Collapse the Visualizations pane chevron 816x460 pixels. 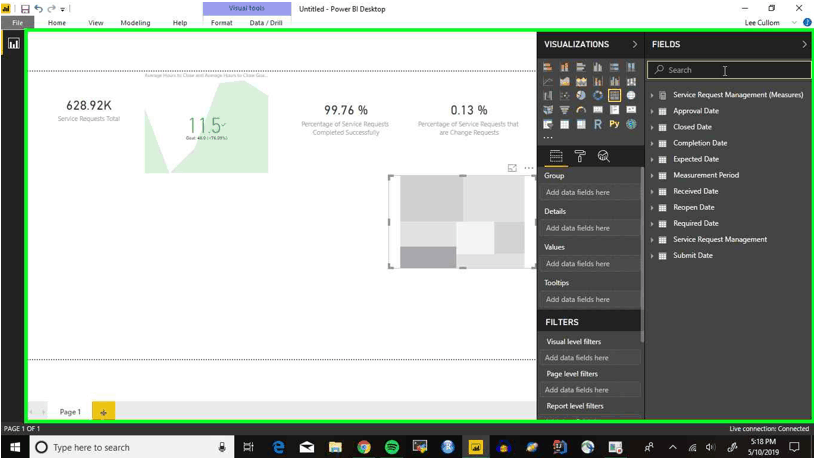[x=634, y=45]
